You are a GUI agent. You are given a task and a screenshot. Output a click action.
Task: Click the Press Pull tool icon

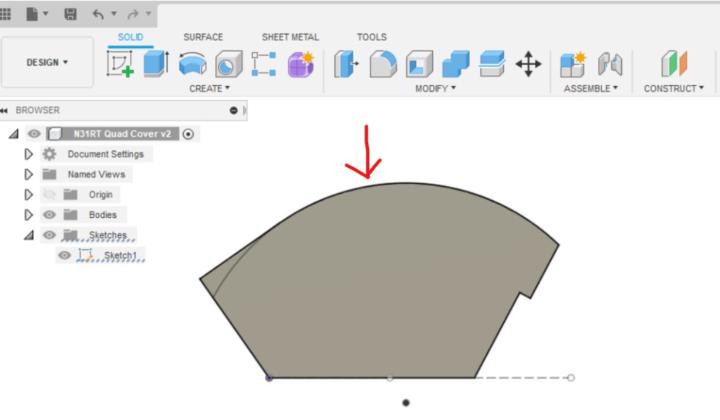tap(346, 65)
